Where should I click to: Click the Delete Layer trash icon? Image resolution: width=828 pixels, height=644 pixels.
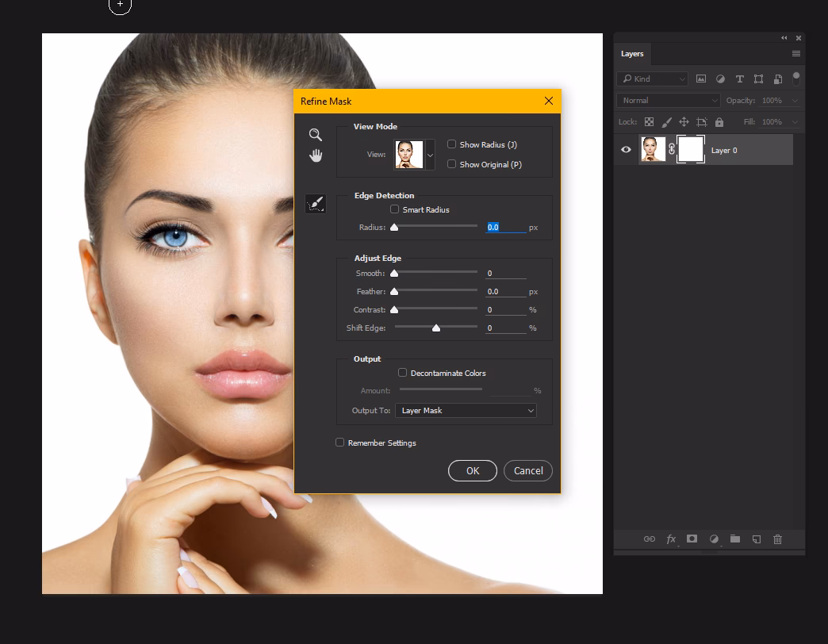[x=777, y=539]
